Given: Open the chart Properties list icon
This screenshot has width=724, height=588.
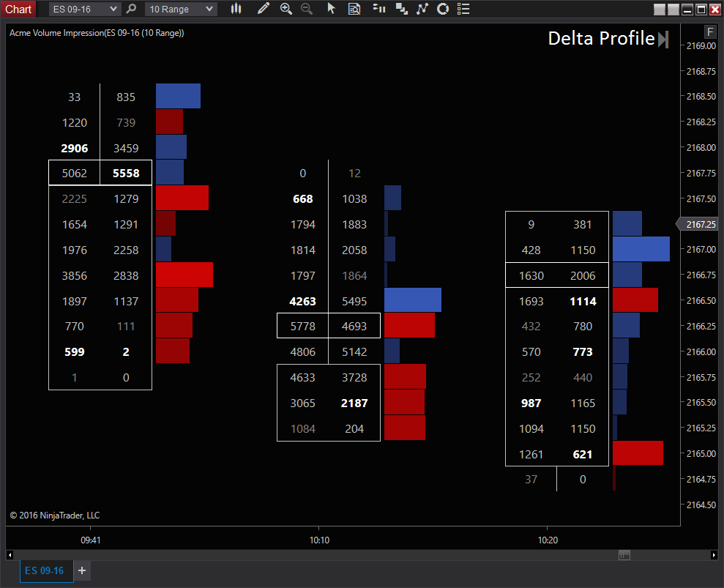Looking at the screenshot, I should click(x=463, y=9).
